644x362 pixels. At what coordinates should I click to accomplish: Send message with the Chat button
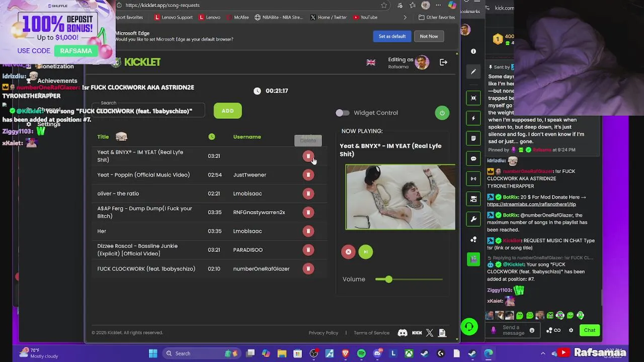pyautogui.click(x=590, y=330)
